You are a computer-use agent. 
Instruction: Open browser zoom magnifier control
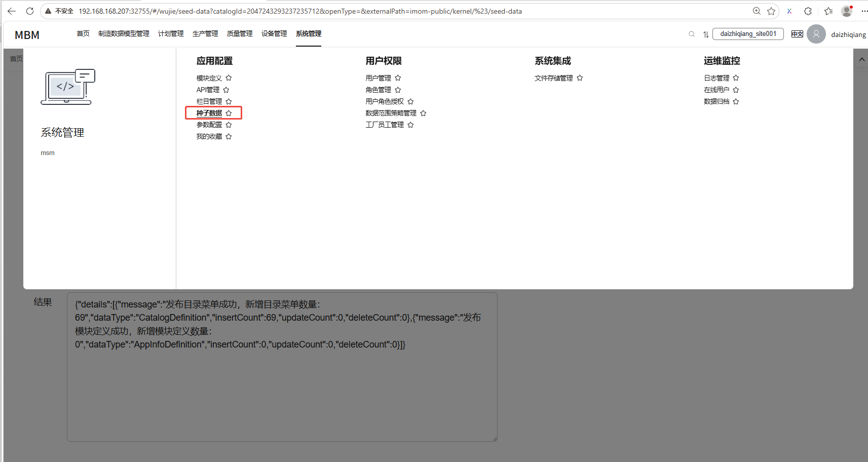(x=757, y=11)
